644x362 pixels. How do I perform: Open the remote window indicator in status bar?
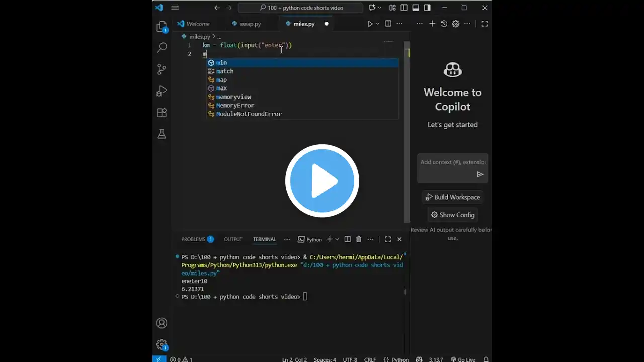pos(158,359)
